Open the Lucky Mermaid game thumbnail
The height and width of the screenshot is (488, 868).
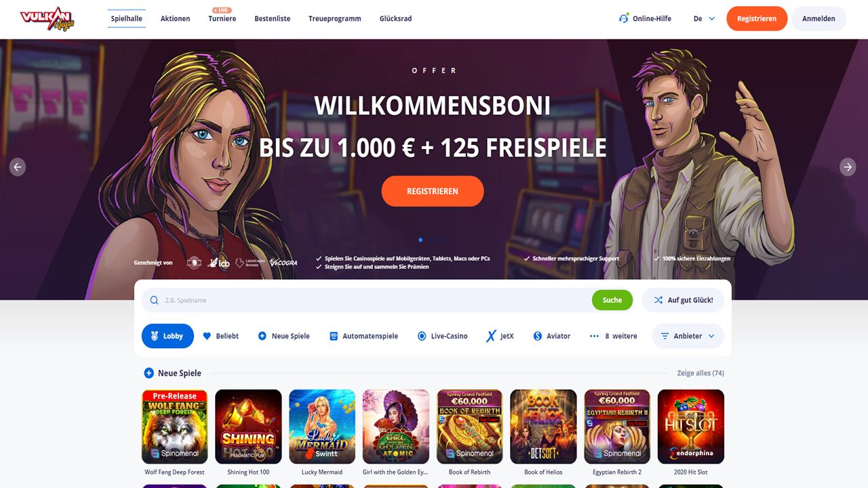pyautogui.click(x=322, y=426)
